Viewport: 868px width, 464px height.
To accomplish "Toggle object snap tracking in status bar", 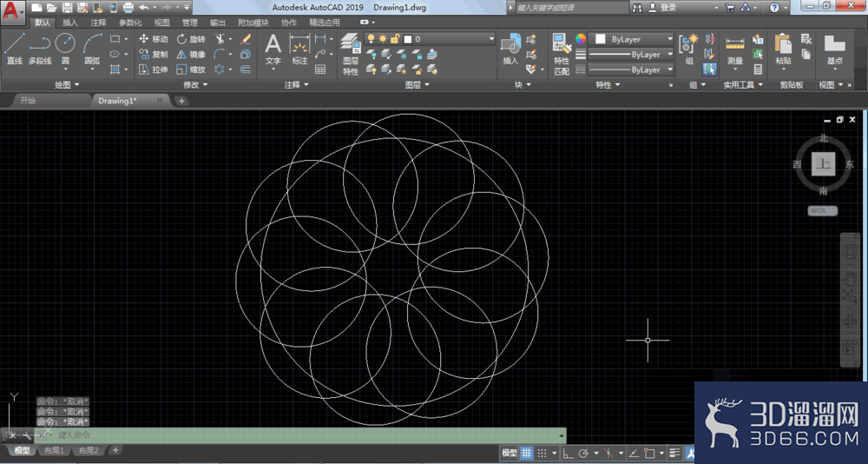I will coord(634,453).
